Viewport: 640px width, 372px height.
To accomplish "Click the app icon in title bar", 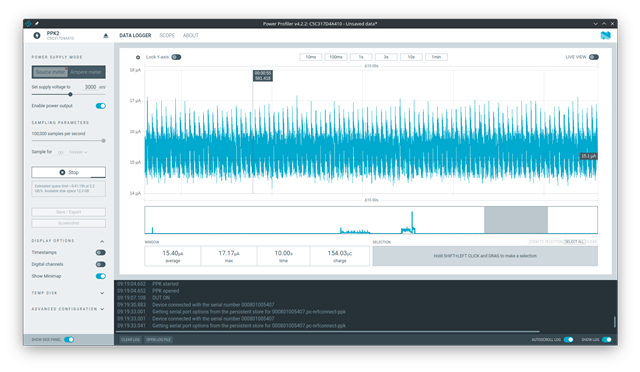I will pyautogui.click(x=29, y=24).
